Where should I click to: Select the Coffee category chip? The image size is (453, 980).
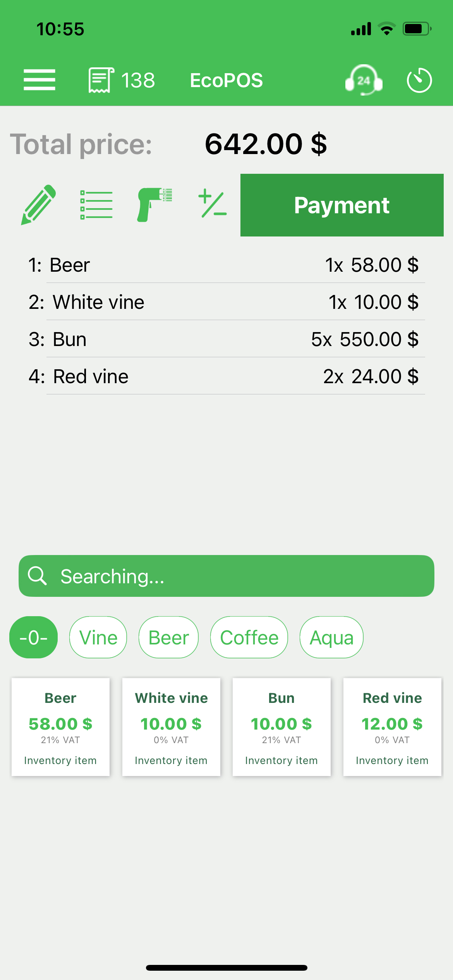coord(249,637)
